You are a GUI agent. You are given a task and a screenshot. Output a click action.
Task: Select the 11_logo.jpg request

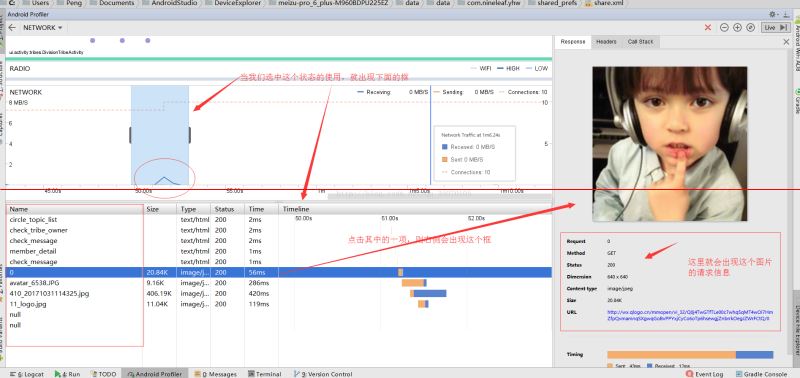click(279, 304)
